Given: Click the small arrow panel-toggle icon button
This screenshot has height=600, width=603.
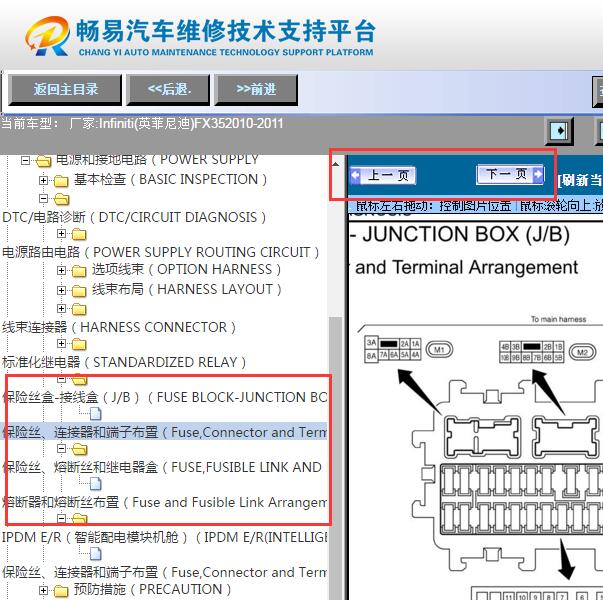Looking at the screenshot, I should pyautogui.click(x=560, y=130).
